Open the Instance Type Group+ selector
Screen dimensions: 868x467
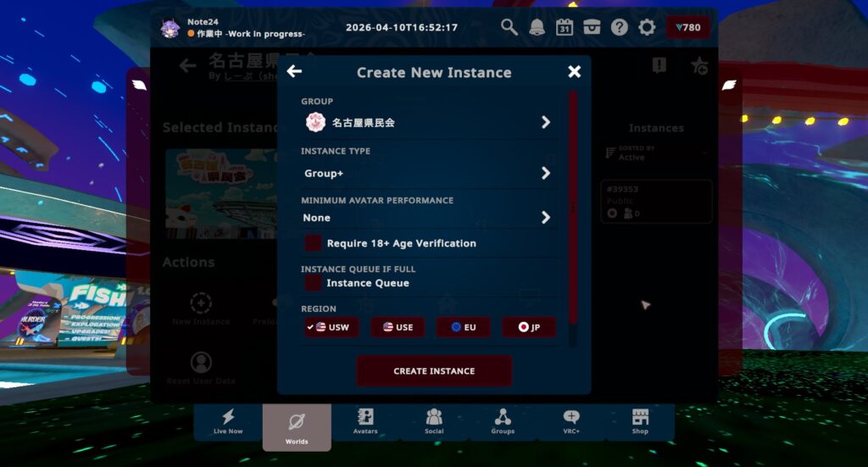tap(545, 174)
